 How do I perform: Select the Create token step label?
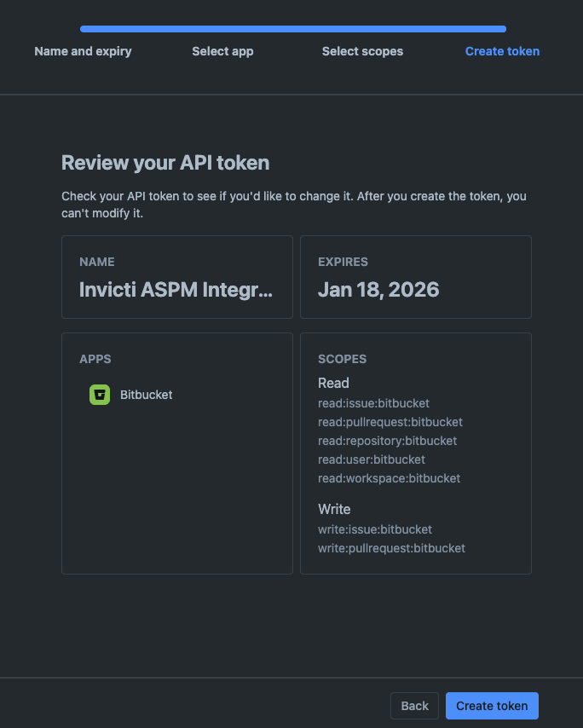[x=502, y=51]
